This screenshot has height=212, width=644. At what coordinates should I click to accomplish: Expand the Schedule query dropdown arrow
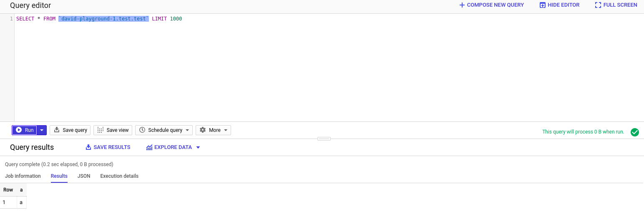(187, 130)
